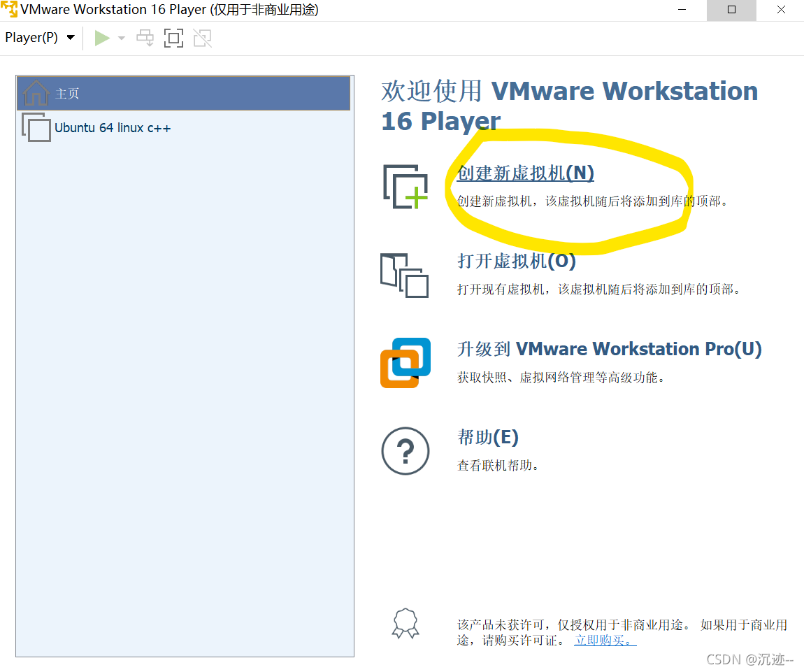This screenshot has height=672, width=804.
Task: Enter full screen mode icon
Action: point(174,38)
